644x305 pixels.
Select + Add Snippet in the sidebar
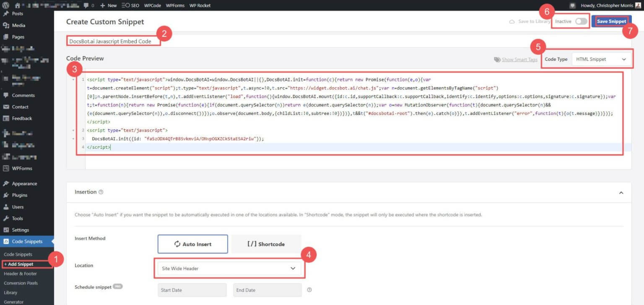click(x=19, y=264)
